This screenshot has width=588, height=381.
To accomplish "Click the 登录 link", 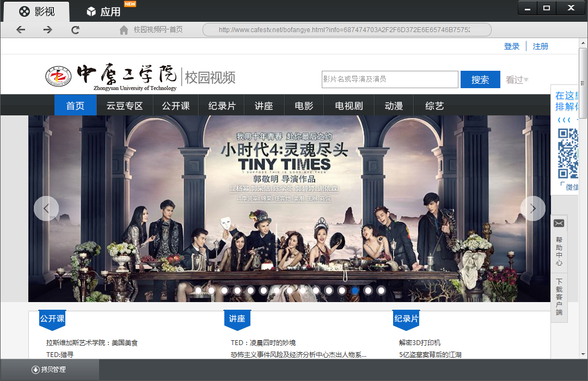I will [511, 46].
